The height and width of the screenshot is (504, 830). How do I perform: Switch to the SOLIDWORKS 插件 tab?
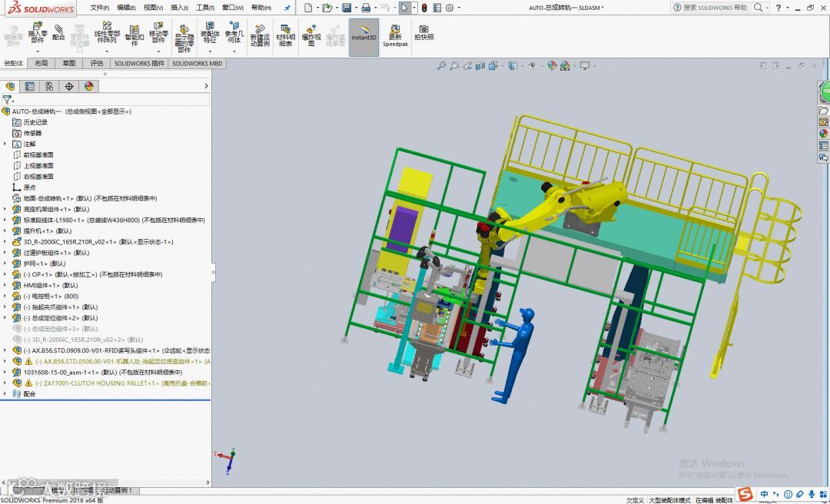pos(139,64)
